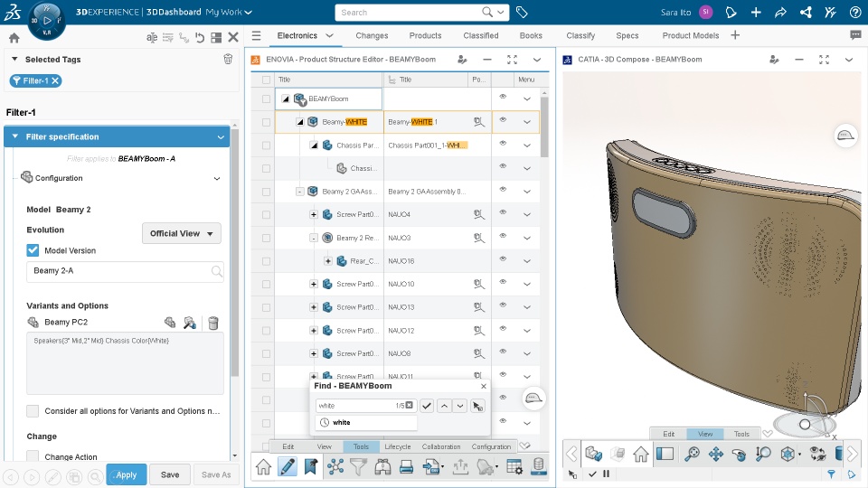Image resolution: width=868 pixels, height=488 pixels.
Task: Select the Beamy-WHITE row checkbox
Action: click(x=266, y=122)
